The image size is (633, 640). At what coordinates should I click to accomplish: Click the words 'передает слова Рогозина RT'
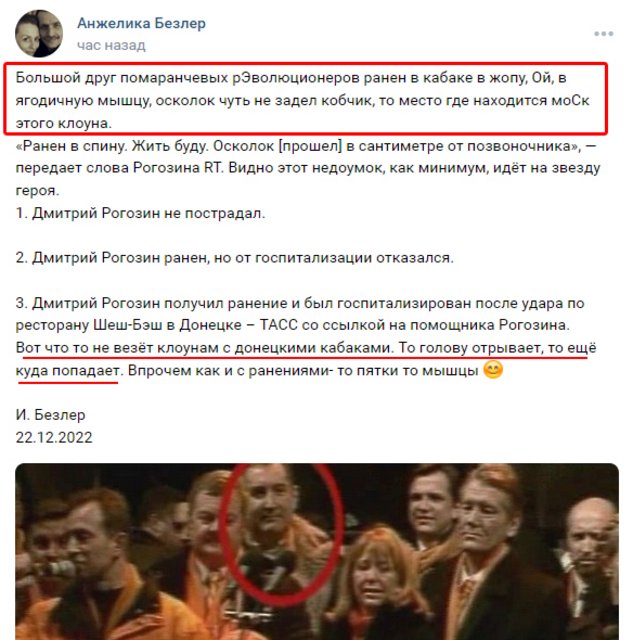coord(118,168)
